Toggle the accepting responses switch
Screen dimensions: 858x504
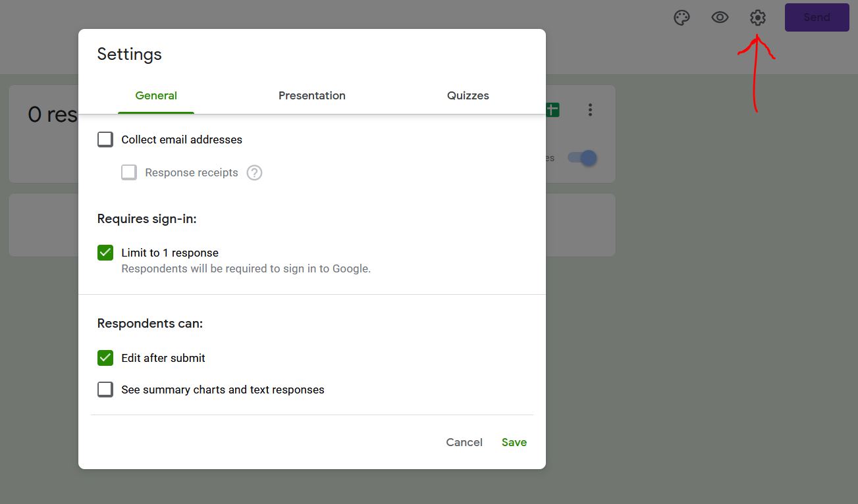coord(582,158)
